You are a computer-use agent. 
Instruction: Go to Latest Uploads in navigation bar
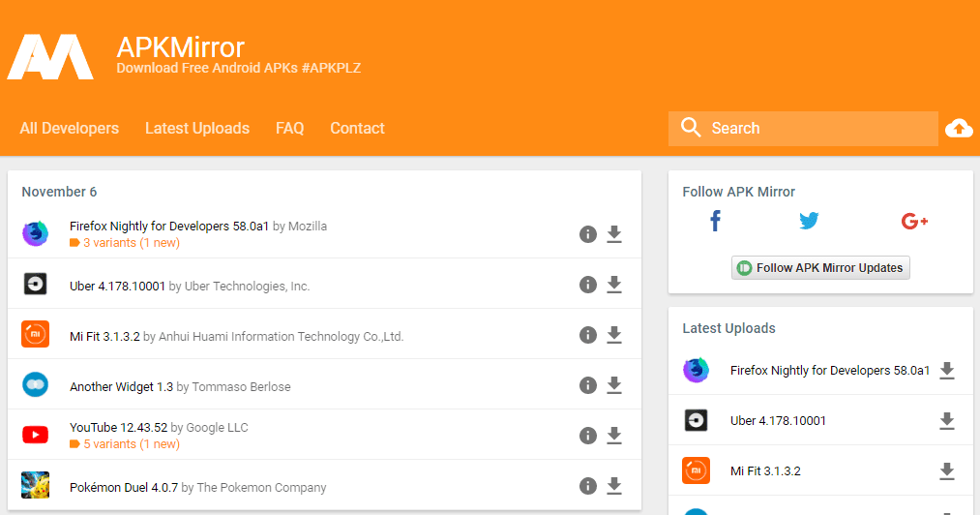(197, 129)
